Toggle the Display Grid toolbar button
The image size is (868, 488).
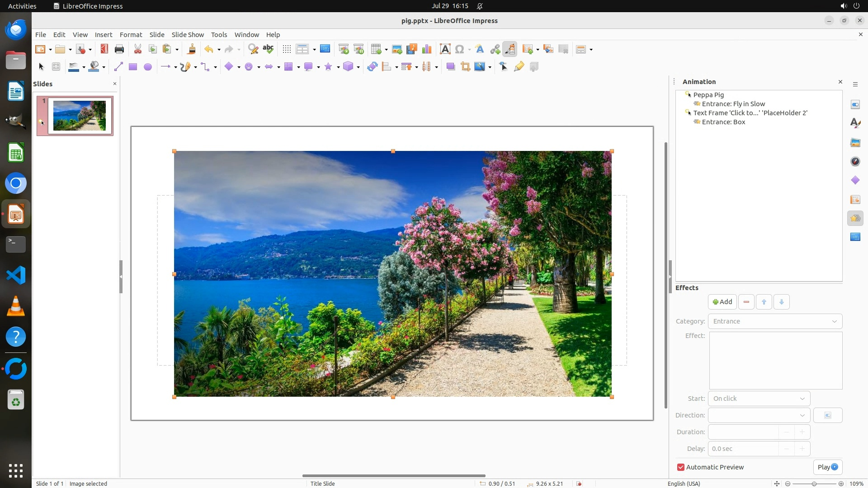coord(286,49)
